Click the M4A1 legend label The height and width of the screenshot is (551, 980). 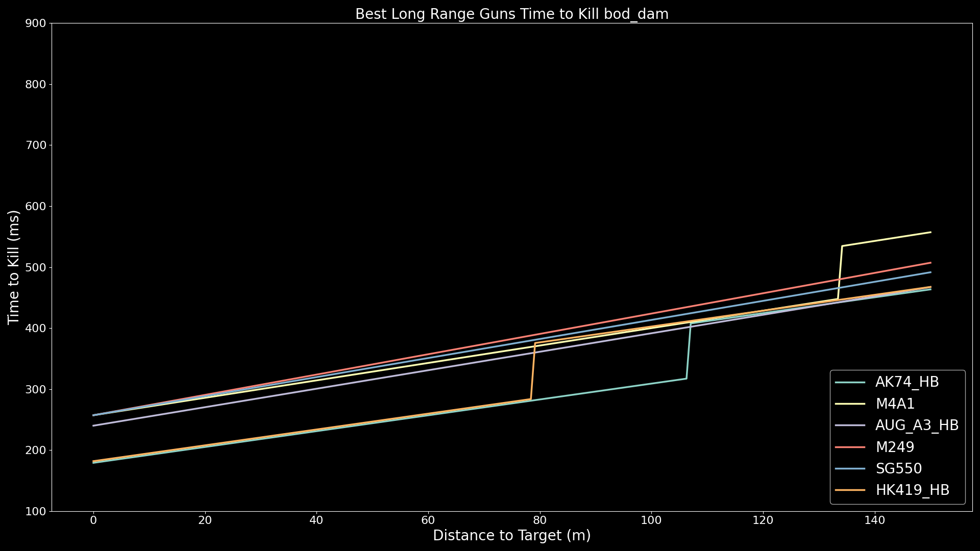click(x=895, y=404)
